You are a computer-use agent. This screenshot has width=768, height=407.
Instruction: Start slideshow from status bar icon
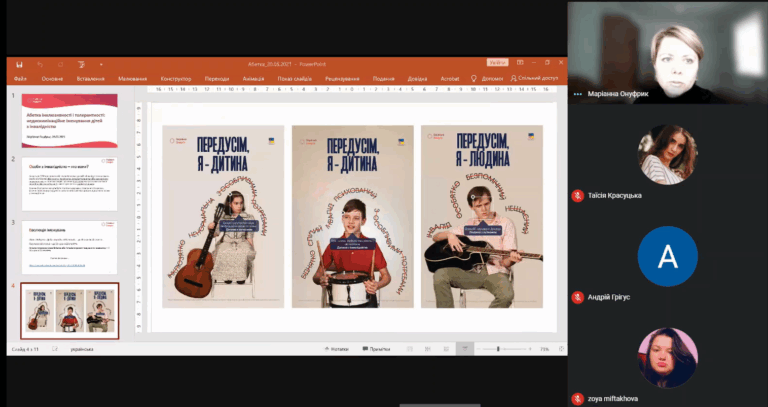[464, 348]
